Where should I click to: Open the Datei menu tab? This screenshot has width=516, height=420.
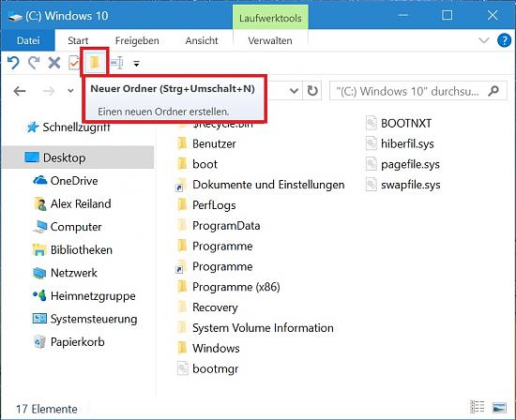click(x=28, y=40)
